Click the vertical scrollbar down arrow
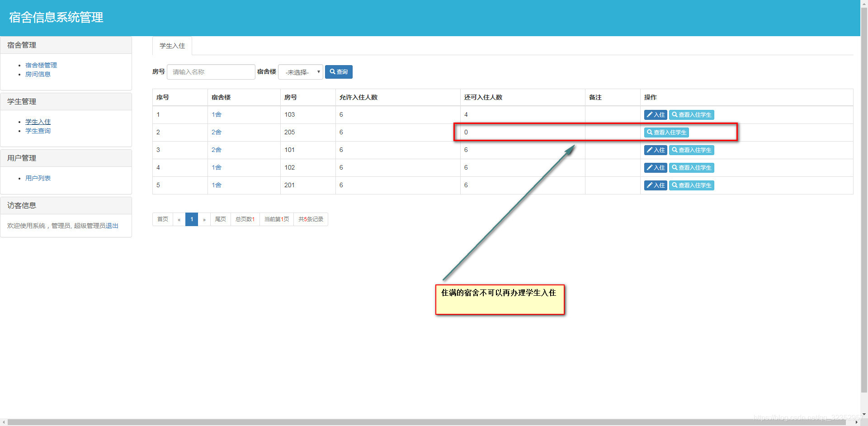The image size is (868, 426). (x=864, y=414)
